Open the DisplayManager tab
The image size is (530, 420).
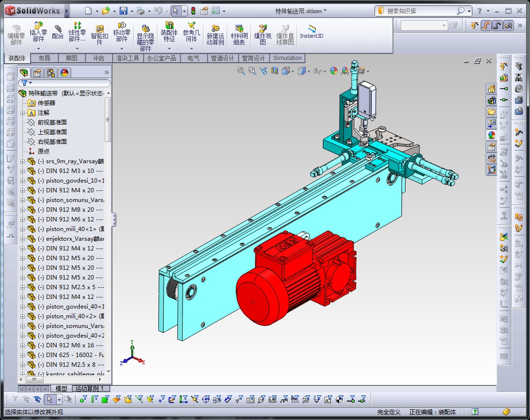point(64,72)
